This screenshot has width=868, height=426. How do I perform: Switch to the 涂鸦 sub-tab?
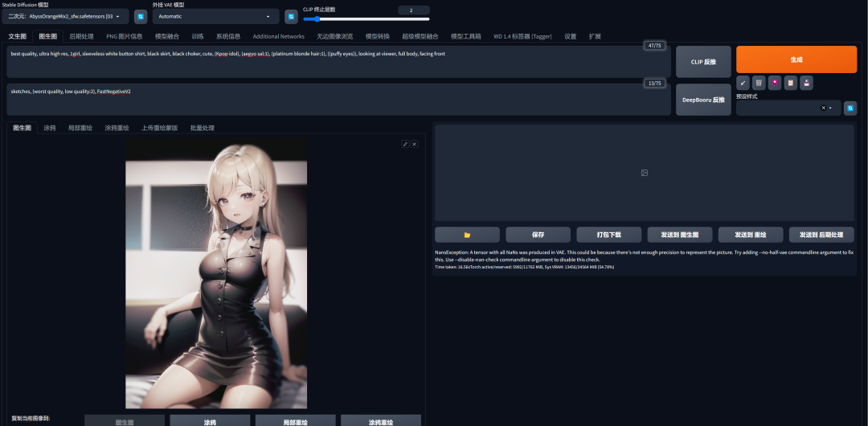click(50, 128)
